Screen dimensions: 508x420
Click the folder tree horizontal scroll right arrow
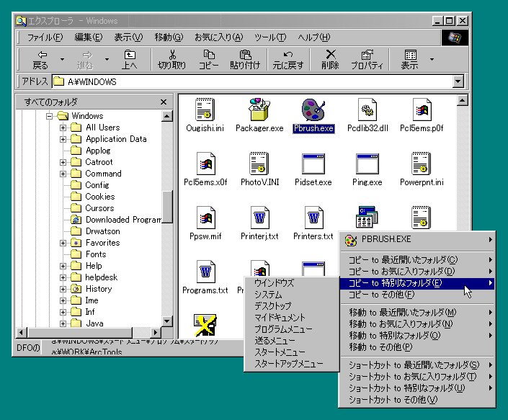(156, 332)
